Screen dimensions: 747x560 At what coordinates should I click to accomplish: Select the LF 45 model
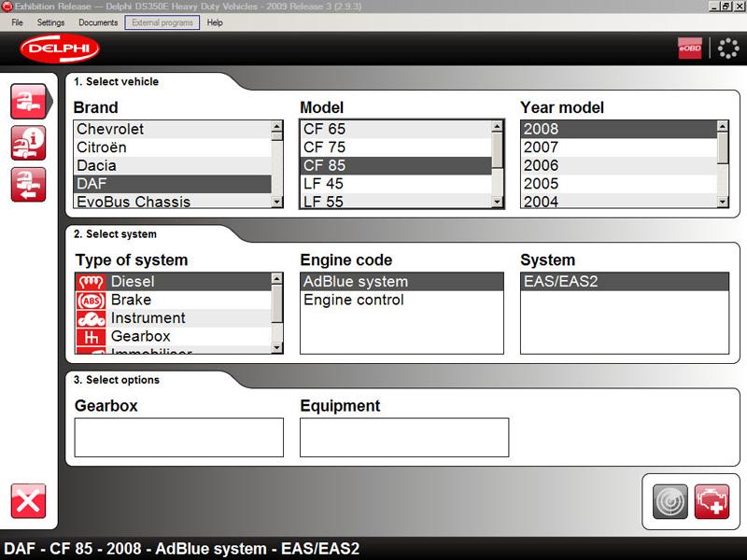[x=396, y=184]
